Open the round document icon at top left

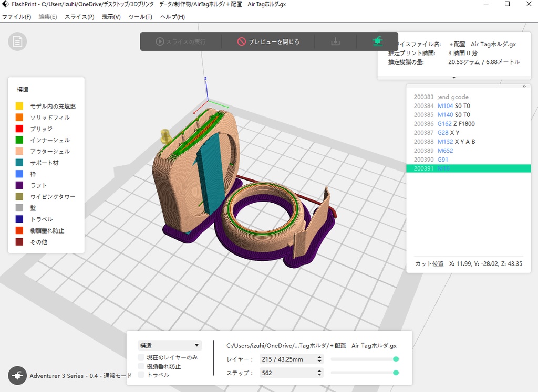[x=17, y=41]
